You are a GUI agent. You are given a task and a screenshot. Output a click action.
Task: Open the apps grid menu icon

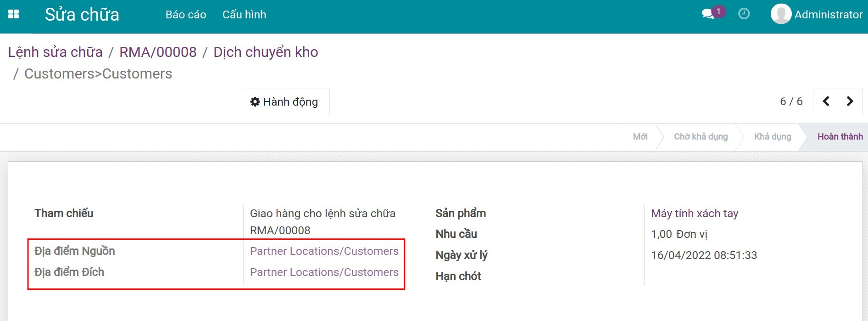point(14,14)
